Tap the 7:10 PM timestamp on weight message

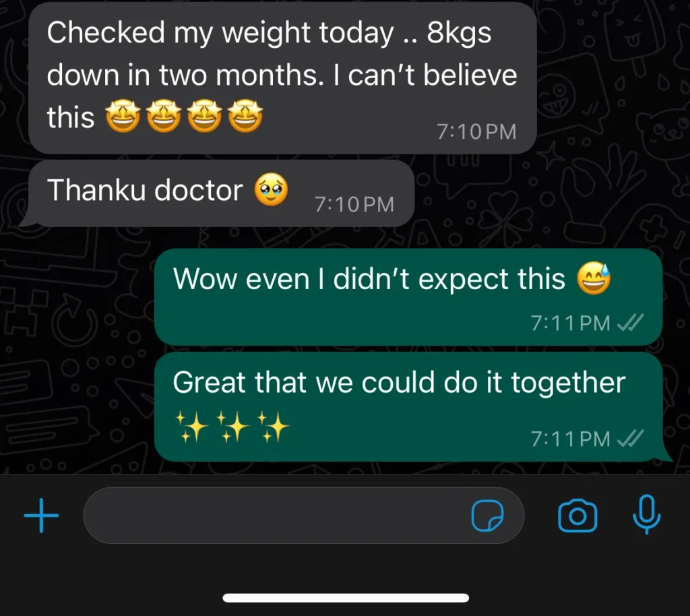(x=476, y=131)
